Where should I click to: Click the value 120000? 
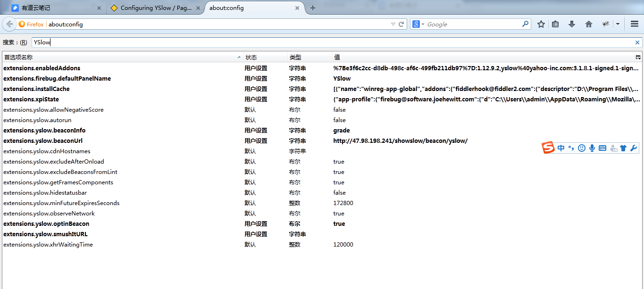343,245
